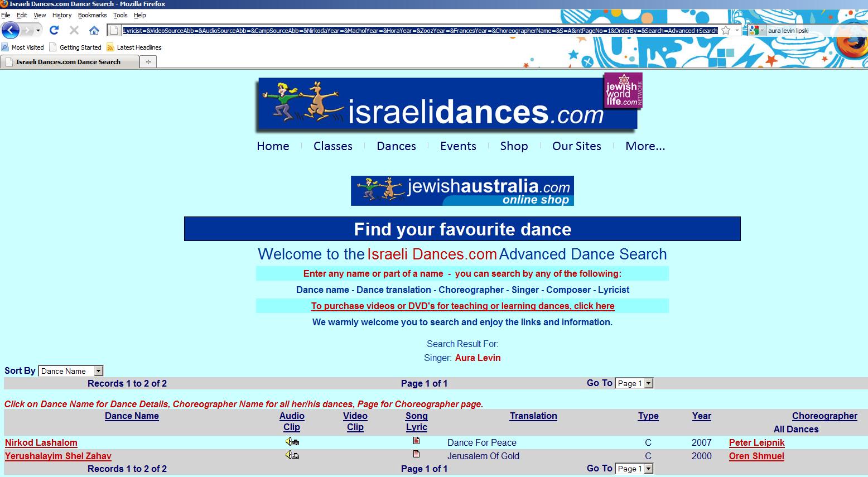Sort by the Song Lyric column header
This screenshot has width=868, height=477.
(x=417, y=421)
